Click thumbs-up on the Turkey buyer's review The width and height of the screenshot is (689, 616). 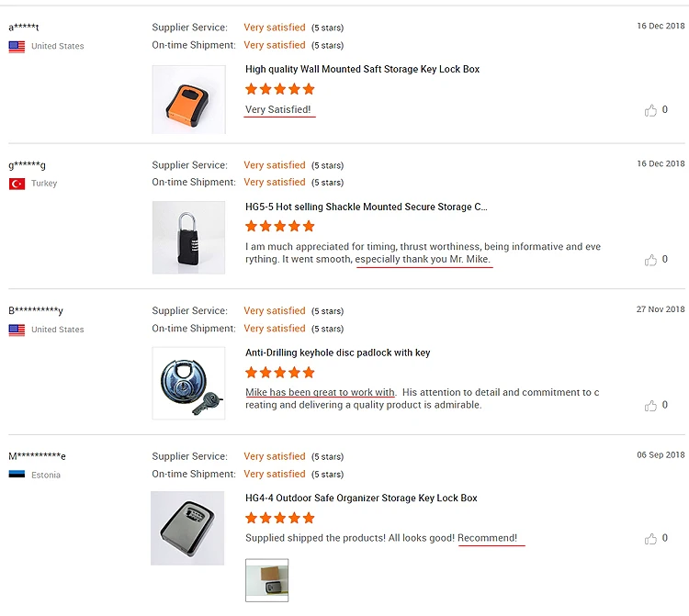click(x=651, y=260)
